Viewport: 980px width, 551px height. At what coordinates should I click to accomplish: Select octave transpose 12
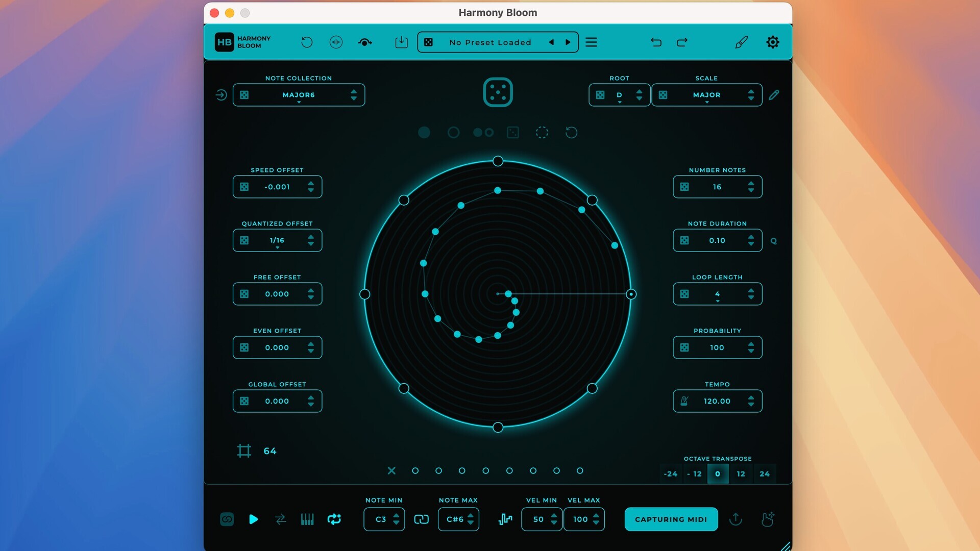coord(741,474)
